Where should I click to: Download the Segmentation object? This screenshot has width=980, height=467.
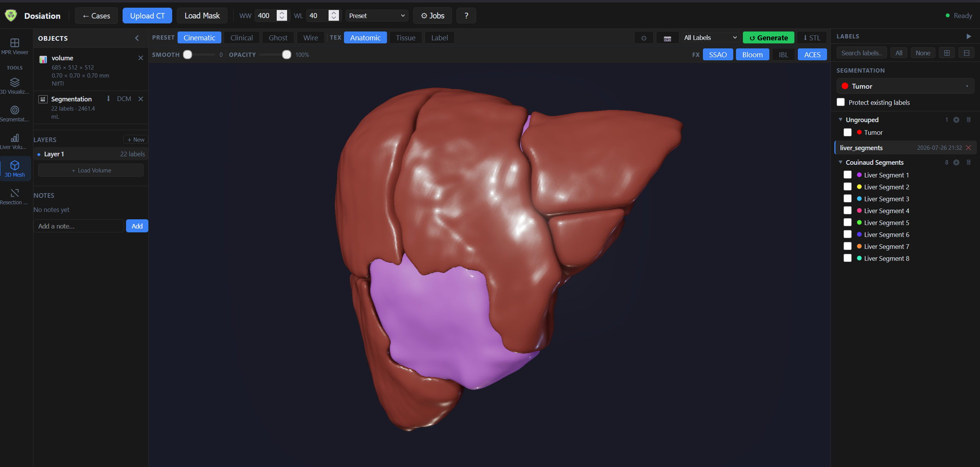(x=108, y=99)
